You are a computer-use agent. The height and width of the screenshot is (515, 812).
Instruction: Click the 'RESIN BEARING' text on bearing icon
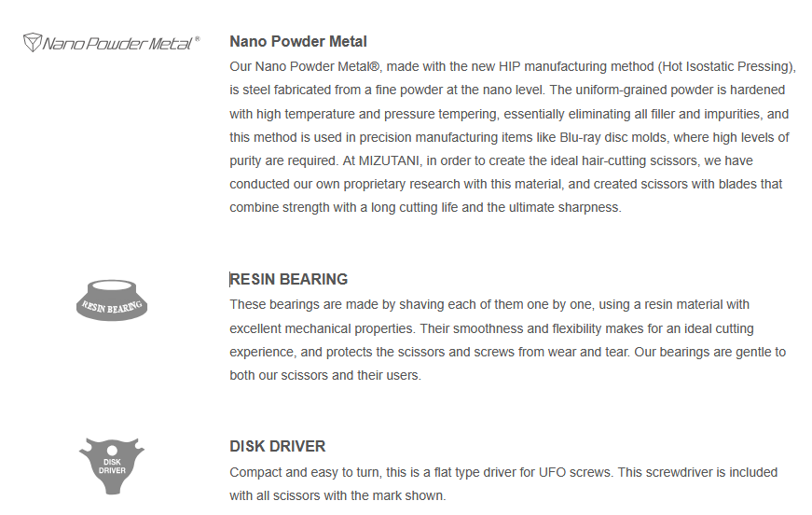coord(112,307)
